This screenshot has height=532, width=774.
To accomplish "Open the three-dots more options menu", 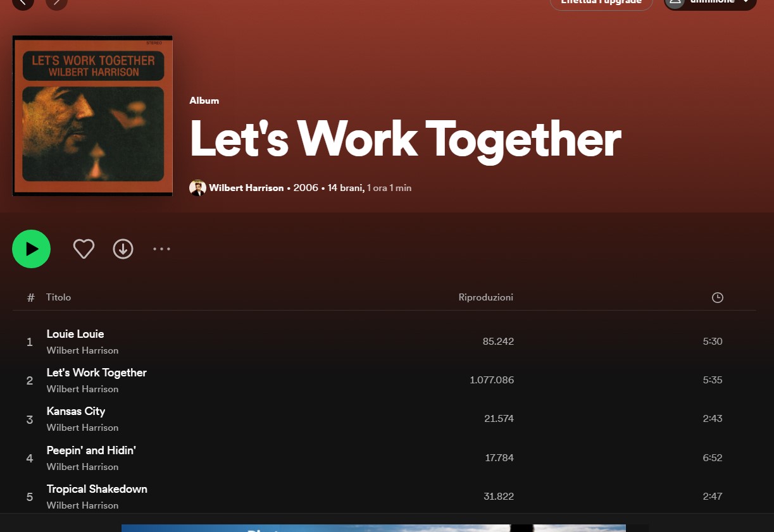I will pyautogui.click(x=161, y=249).
